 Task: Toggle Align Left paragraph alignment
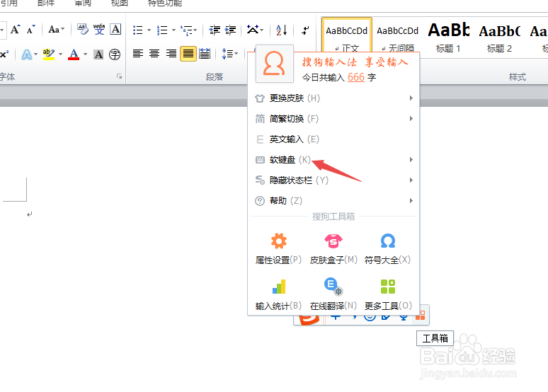tap(138, 54)
